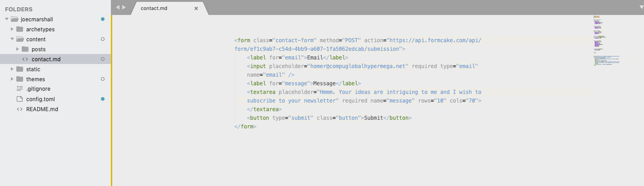Jump via the minimap code preview
Viewport: 644px width, 186px height.
click(606, 41)
